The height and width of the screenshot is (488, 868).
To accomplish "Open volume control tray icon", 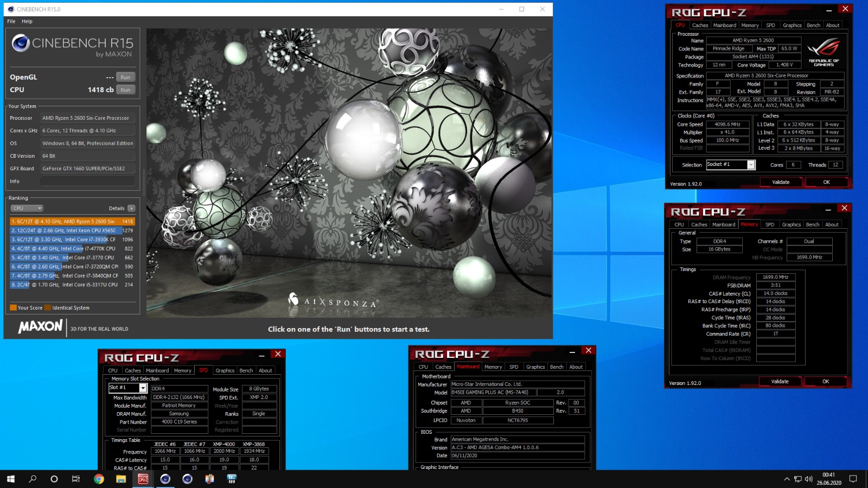I will (809, 479).
